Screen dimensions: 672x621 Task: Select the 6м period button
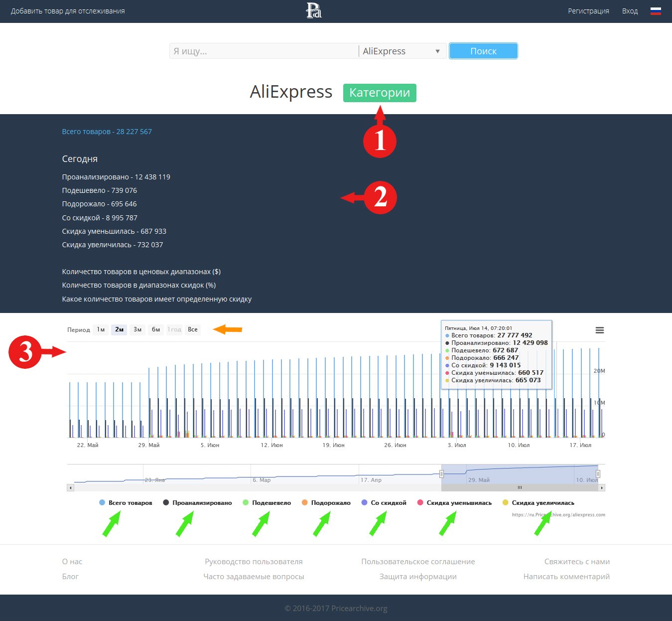pyautogui.click(x=156, y=329)
